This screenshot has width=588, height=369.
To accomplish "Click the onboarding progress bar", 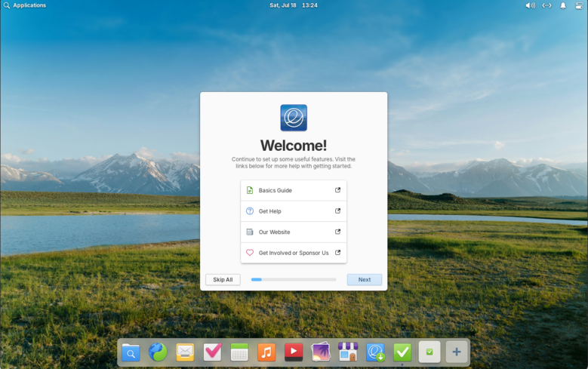I will 294,279.
